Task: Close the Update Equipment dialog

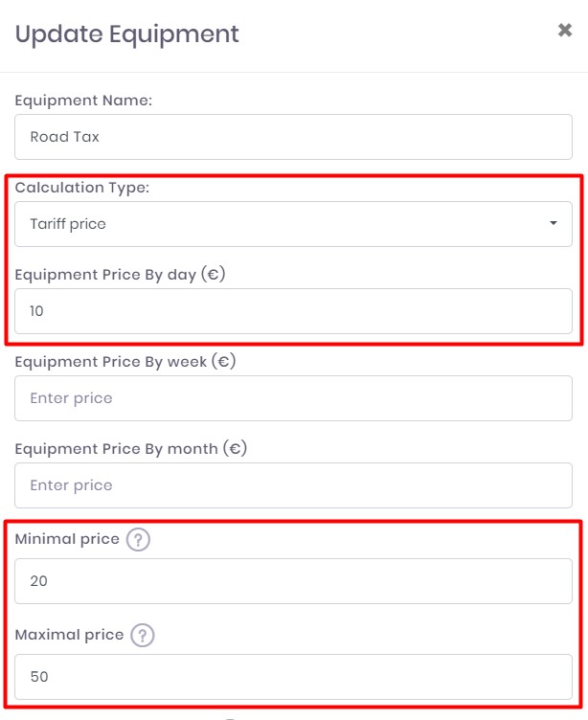Action: tap(565, 31)
